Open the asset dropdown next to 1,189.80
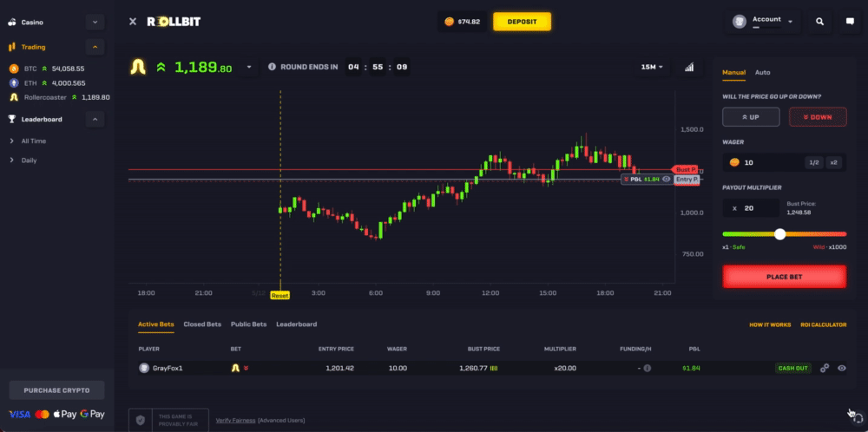This screenshot has height=432, width=868. coord(249,67)
